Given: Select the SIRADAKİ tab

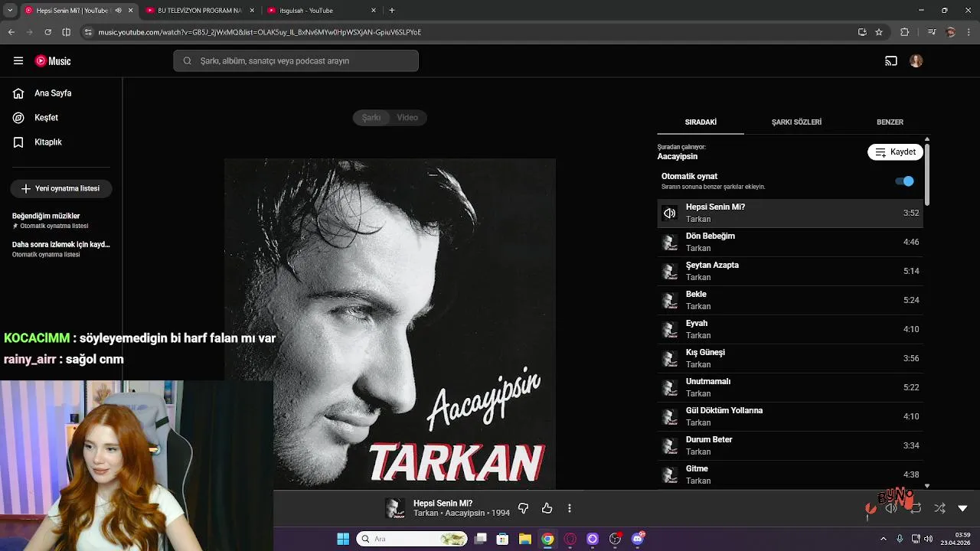Looking at the screenshot, I should click(x=701, y=122).
